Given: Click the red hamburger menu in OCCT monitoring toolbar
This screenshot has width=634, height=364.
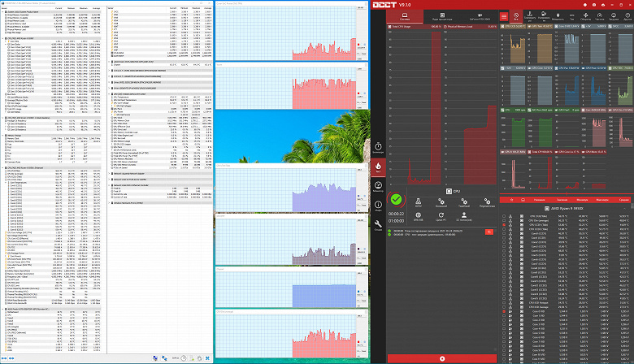Looking at the screenshot, I should point(504,16).
